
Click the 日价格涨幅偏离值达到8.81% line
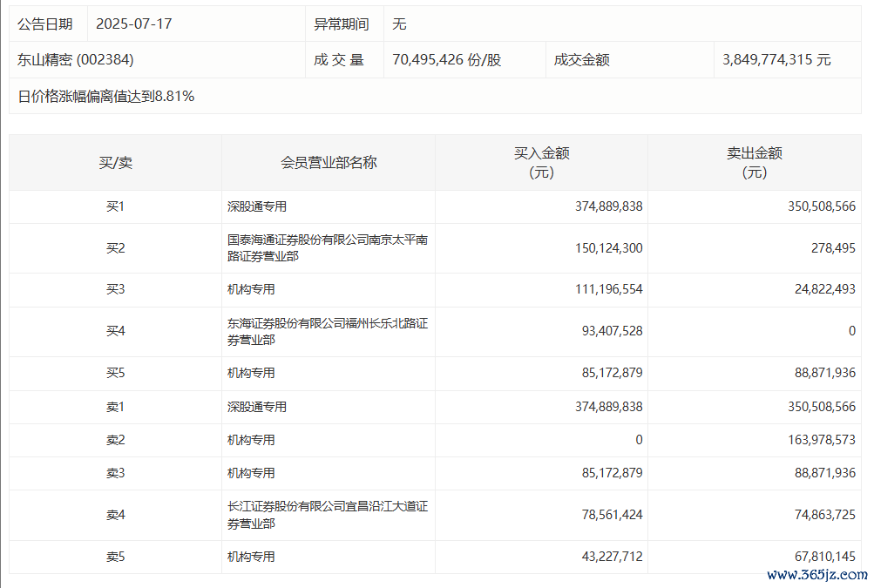click(106, 97)
